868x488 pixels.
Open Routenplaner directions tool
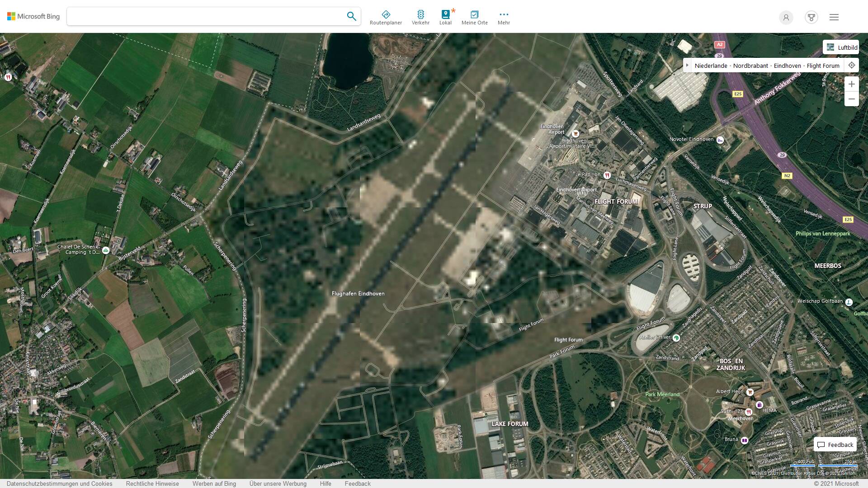(386, 18)
